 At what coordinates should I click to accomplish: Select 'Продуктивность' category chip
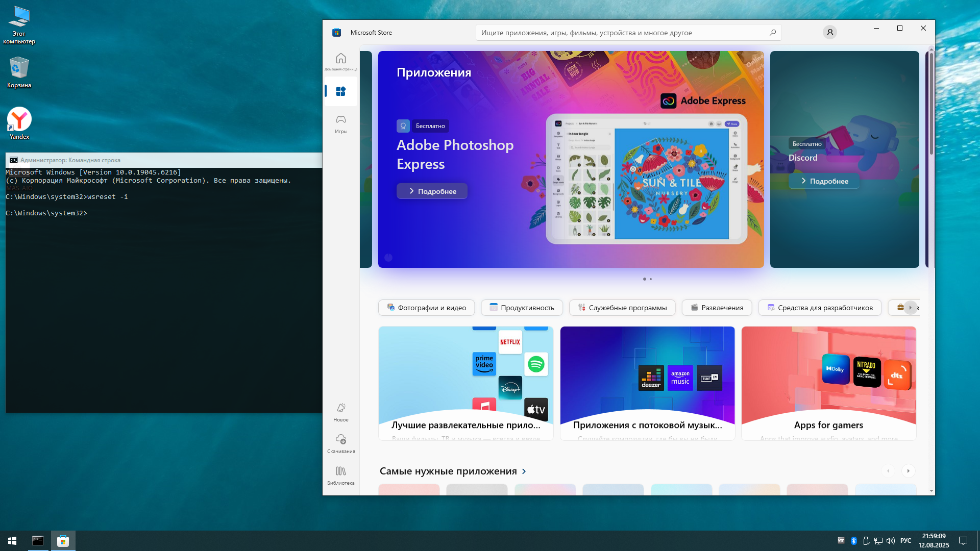coord(522,308)
